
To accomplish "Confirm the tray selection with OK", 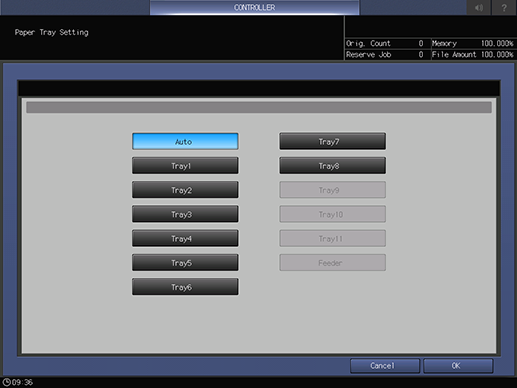I will tap(458, 366).
